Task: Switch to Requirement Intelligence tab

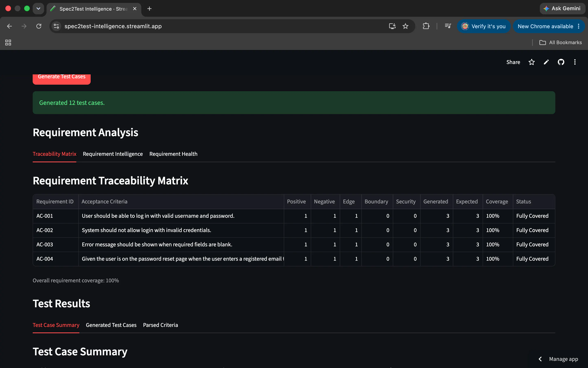Action: click(x=113, y=154)
